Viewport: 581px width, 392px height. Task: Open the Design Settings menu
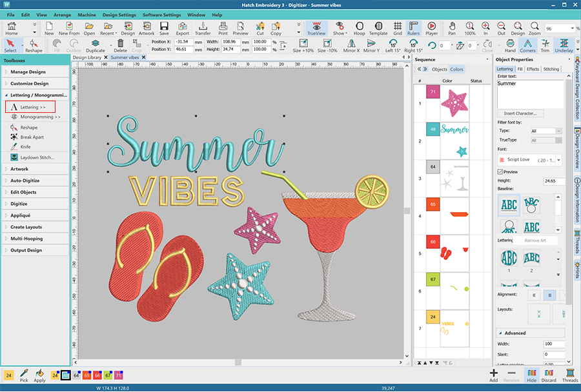pyautogui.click(x=119, y=14)
